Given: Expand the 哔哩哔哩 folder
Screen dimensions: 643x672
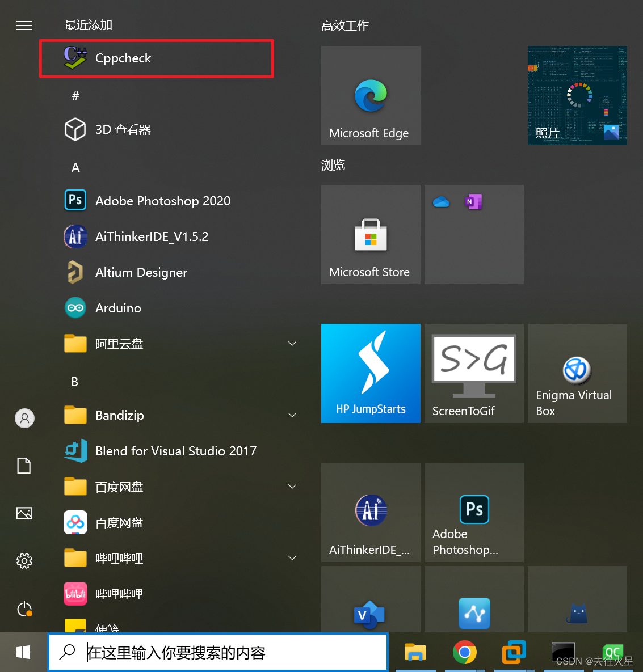Looking at the screenshot, I should [x=292, y=557].
